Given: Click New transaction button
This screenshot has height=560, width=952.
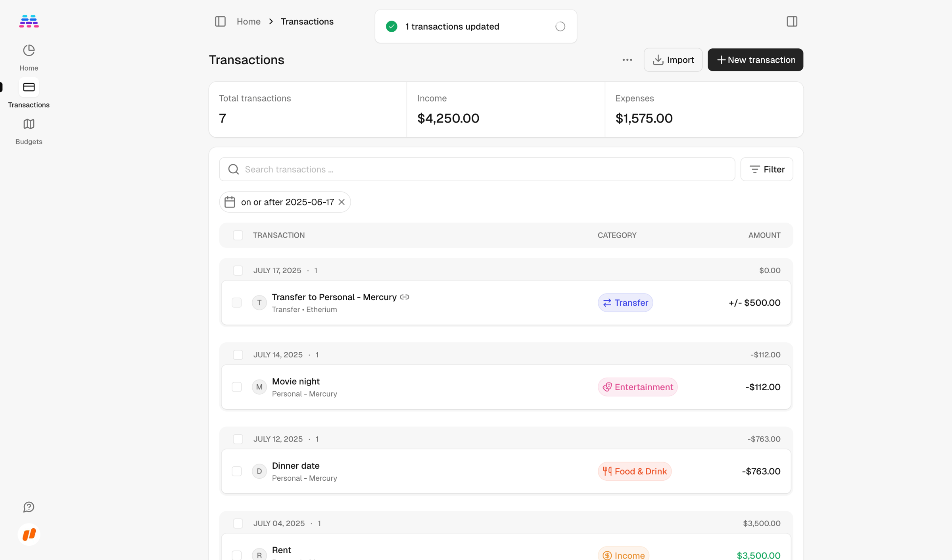Looking at the screenshot, I should click(x=755, y=60).
